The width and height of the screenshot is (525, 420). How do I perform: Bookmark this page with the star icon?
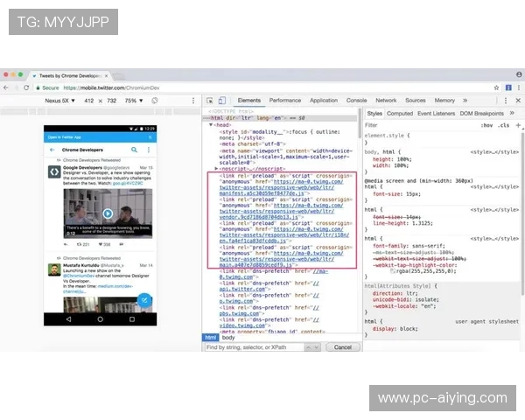494,87
